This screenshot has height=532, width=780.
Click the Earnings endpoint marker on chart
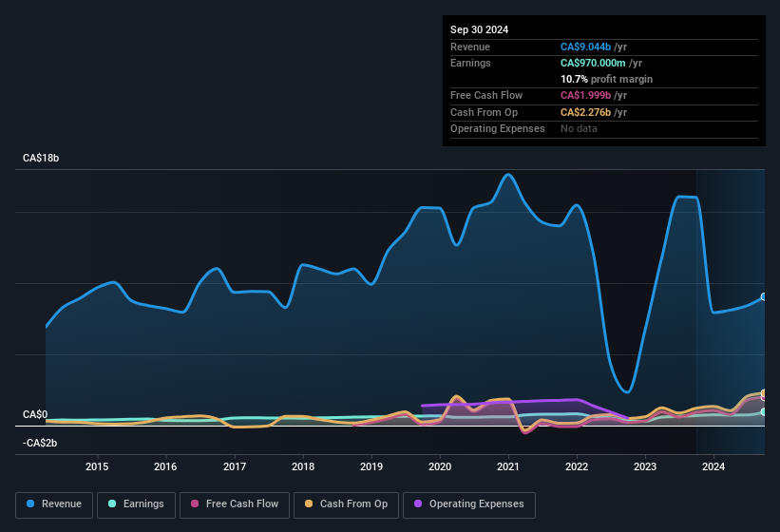click(763, 411)
